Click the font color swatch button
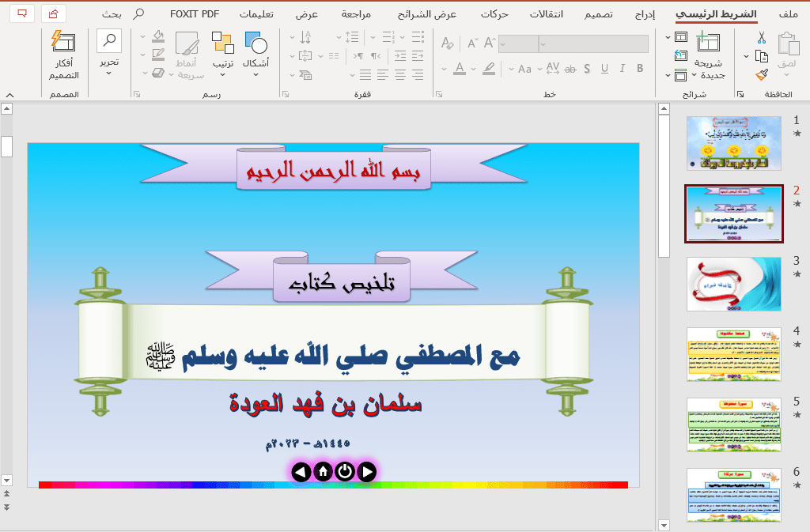This screenshot has height=532, width=810. [459, 69]
